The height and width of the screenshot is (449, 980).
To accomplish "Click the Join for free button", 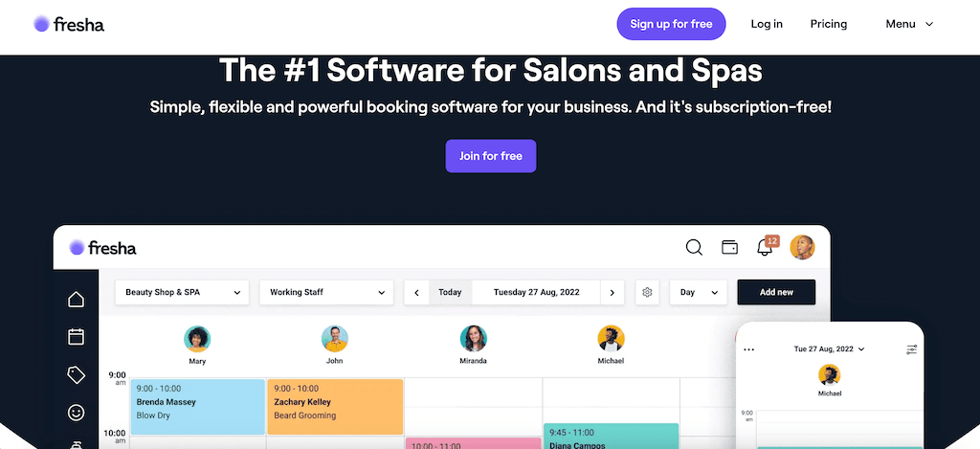I will (490, 156).
